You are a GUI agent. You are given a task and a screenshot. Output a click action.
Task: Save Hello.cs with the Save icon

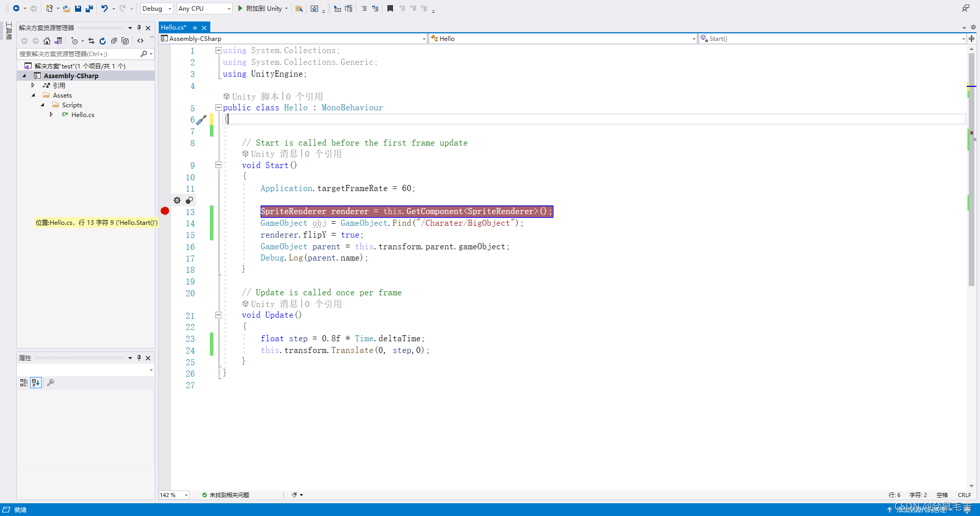pyautogui.click(x=78, y=8)
